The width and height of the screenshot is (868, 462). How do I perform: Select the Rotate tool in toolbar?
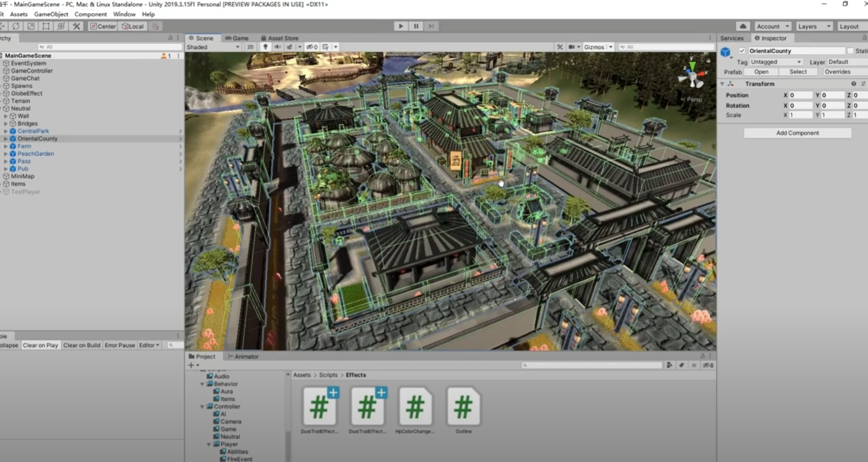click(x=16, y=26)
